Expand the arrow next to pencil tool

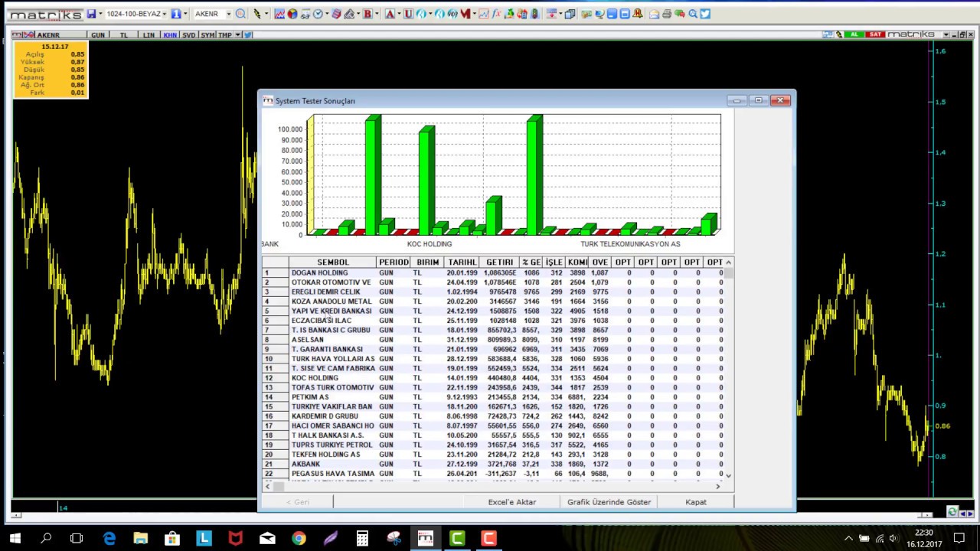(266, 14)
